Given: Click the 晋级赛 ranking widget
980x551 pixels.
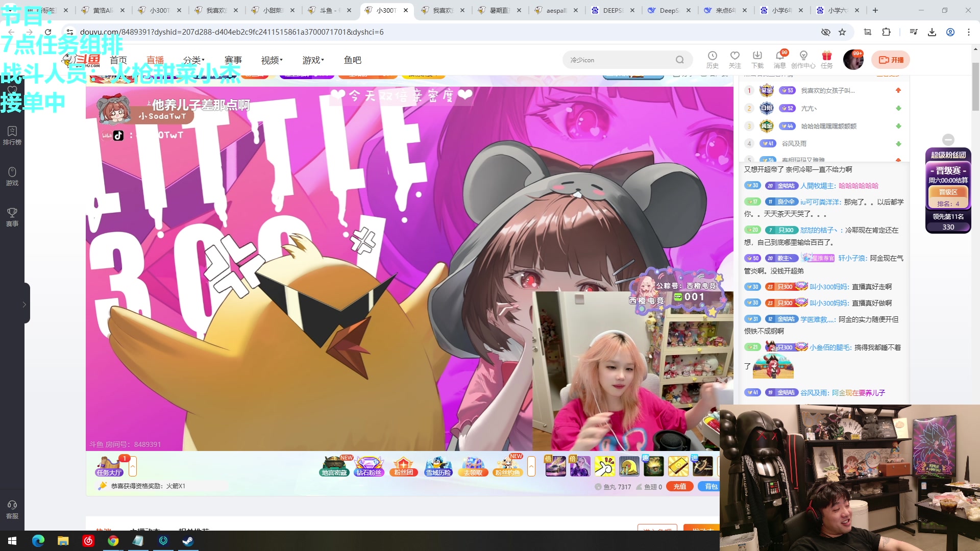Looking at the screenshot, I should point(948,191).
